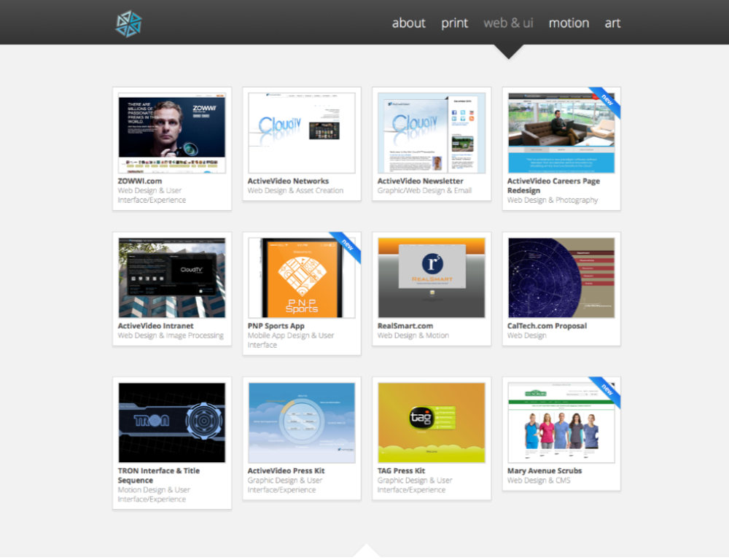729x560 pixels.
Task: Click the ActiveVideo Intranet title link
Action: pyautogui.click(x=156, y=326)
